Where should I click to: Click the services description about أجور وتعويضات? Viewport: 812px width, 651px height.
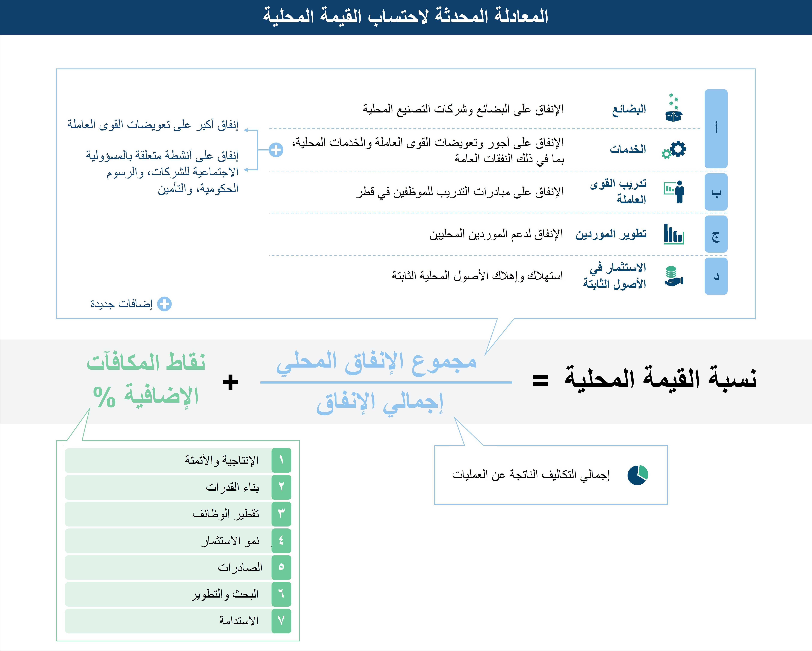[x=428, y=150]
